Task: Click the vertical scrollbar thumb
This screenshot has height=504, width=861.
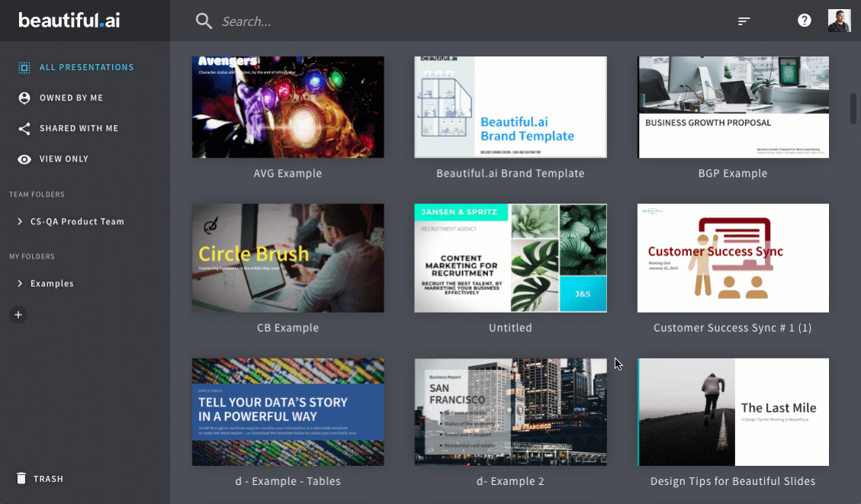Action: (x=853, y=108)
